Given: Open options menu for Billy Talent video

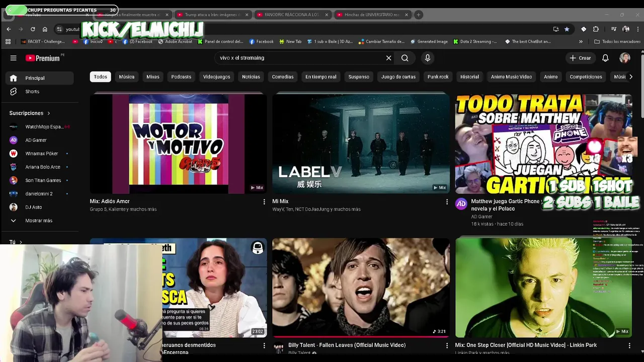Looking at the screenshot, I should tap(447, 345).
